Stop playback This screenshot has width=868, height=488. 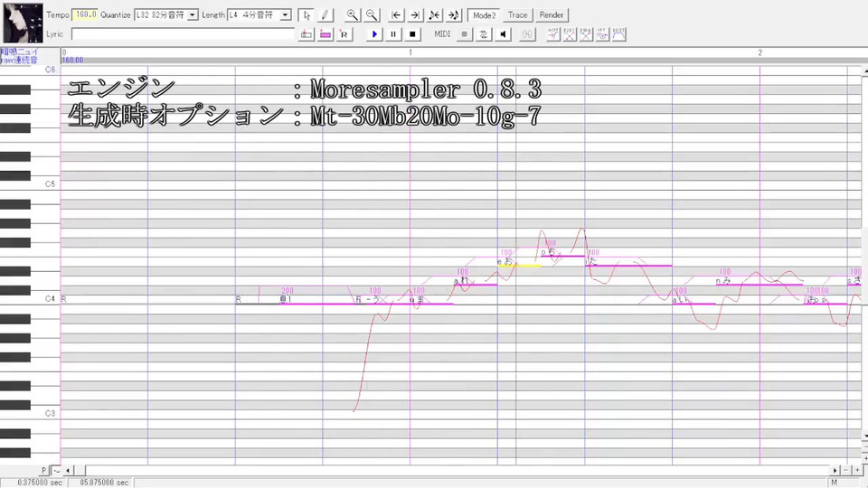pos(412,34)
